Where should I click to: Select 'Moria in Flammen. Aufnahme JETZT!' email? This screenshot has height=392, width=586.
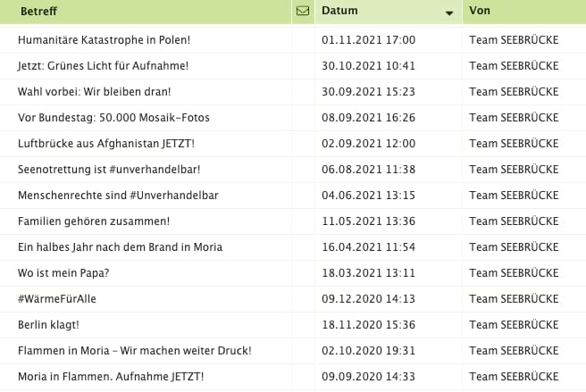point(111,377)
